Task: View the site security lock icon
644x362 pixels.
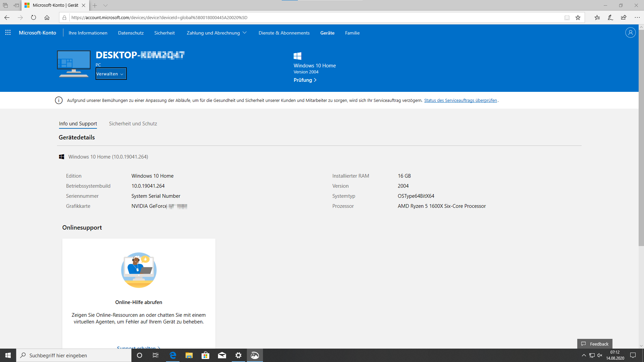Action: point(64,17)
